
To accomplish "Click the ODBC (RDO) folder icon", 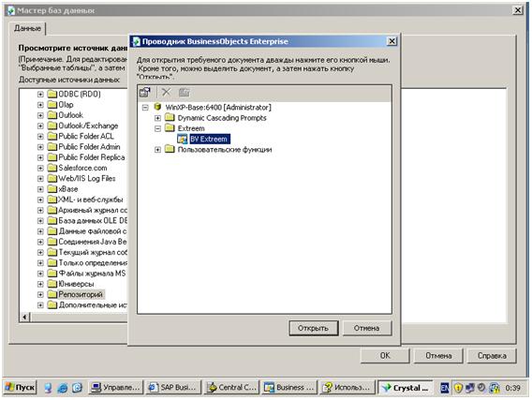I will pos(52,94).
